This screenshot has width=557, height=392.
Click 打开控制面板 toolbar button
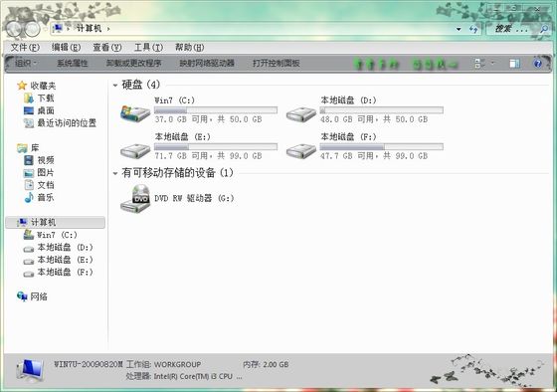[x=277, y=63]
